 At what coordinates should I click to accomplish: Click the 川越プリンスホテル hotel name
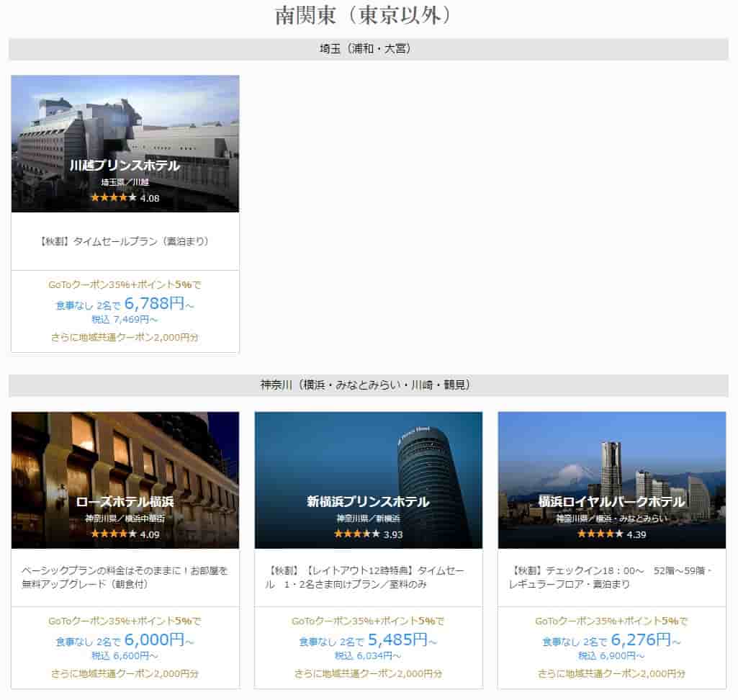tap(125, 166)
